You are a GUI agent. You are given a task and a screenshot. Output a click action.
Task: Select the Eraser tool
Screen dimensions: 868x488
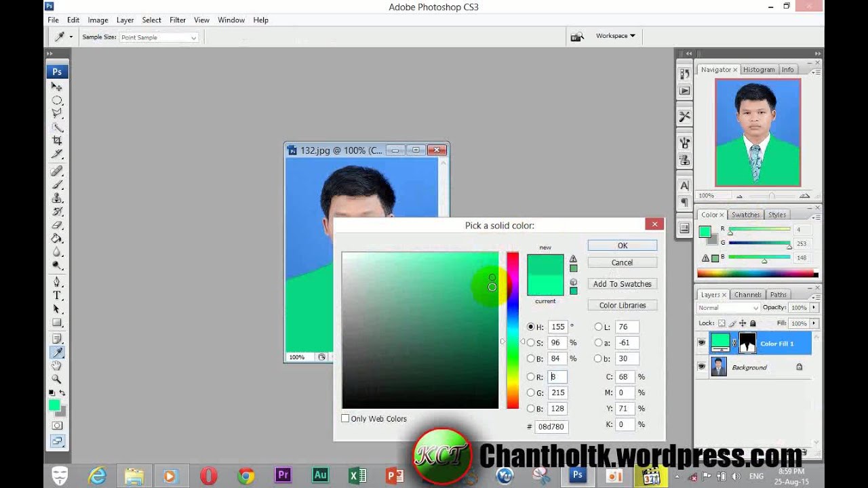pyautogui.click(x=57, y=225)
